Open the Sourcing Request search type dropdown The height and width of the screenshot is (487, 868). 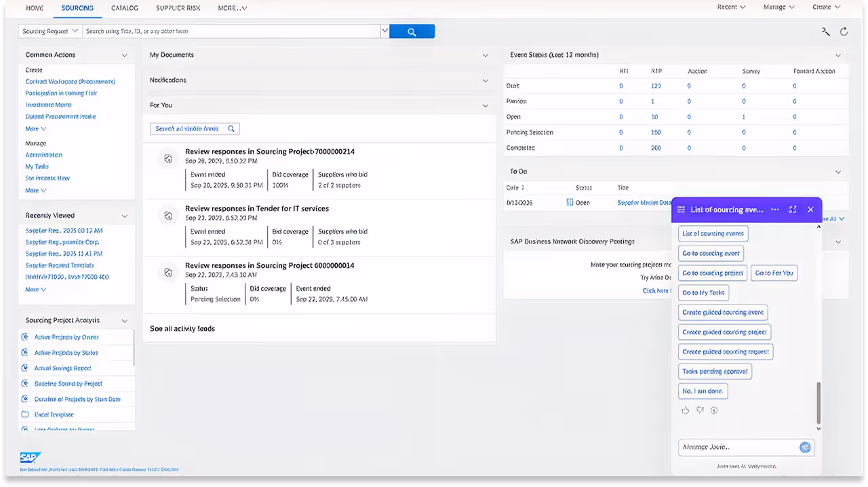(50, 31)
